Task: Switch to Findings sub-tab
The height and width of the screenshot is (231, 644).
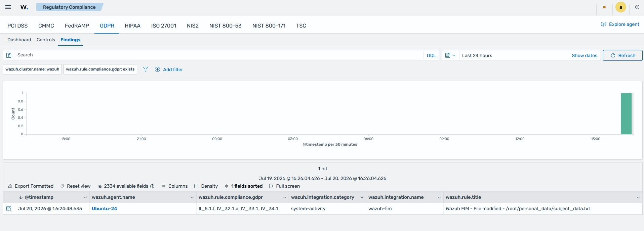Action: [x=70, y=40]
